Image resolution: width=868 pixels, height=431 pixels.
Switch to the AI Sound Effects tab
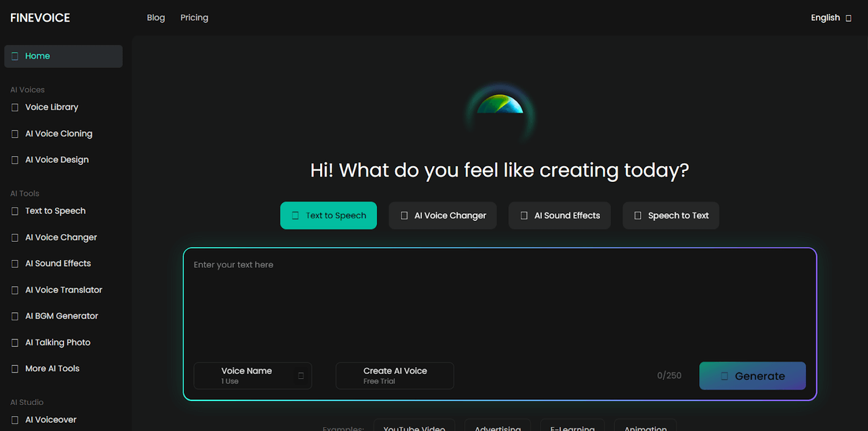point(559,215)
